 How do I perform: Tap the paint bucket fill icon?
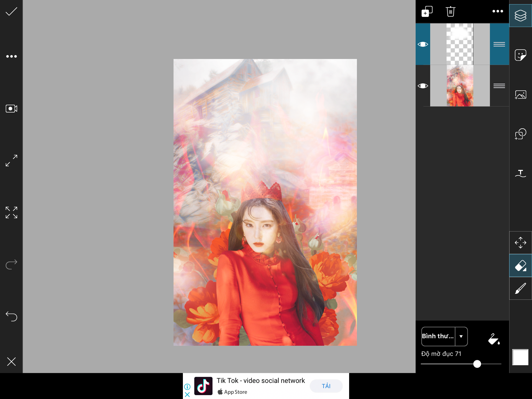(x=494, y=339)
